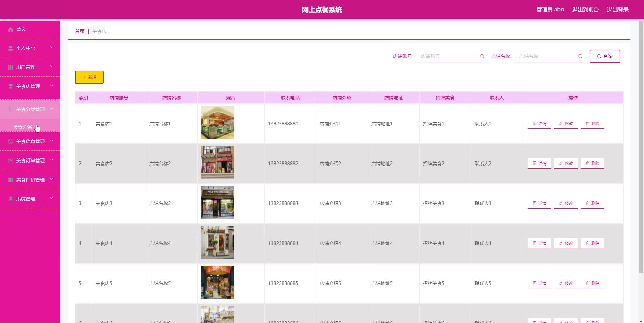Focus the 店铺账号 search input
Image resolution: width=644 pixels, height=323 pixels.
pyautogui.click(x=452, y=56)
